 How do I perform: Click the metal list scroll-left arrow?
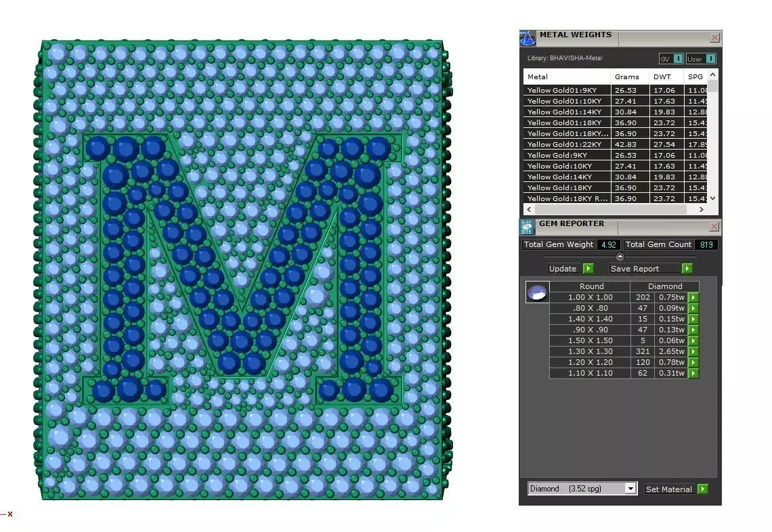(x=530, y=209)
